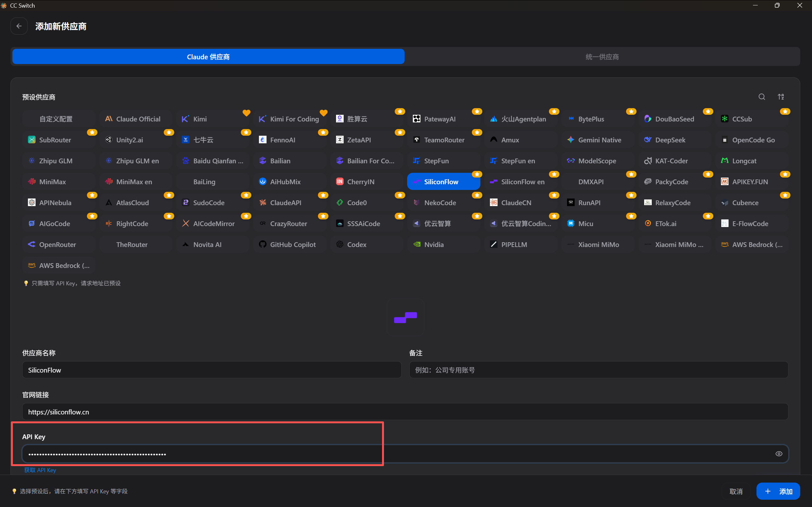The height and width of the screenshot is (507, 812).
Task: Click the 备注 notes input field
Action: (598, 370)
